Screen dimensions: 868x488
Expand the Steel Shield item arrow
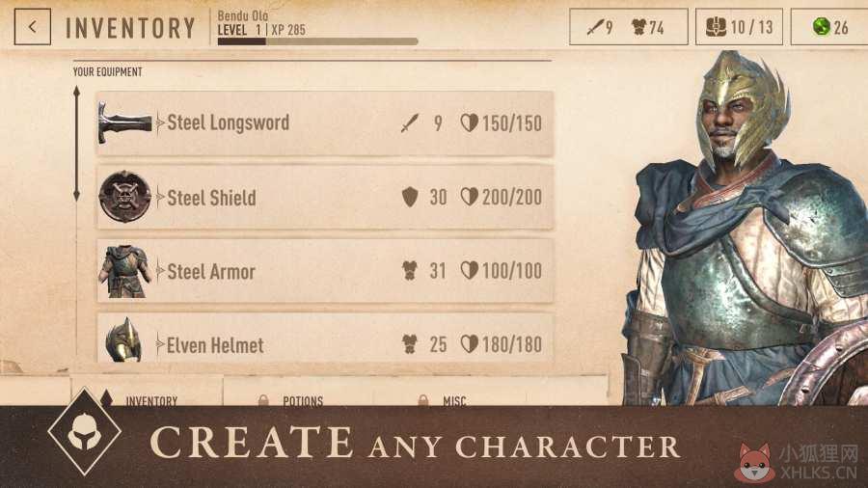click(160, 198)
